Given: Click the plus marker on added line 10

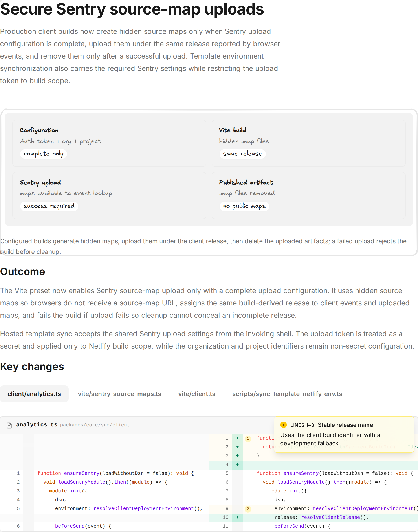Looking at the screenshot, I should click(237, 517).
